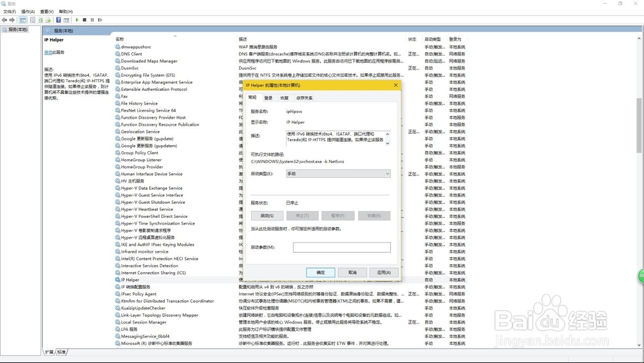Click the Pause Service icon in the toolbar

click(x=92, y=20)
